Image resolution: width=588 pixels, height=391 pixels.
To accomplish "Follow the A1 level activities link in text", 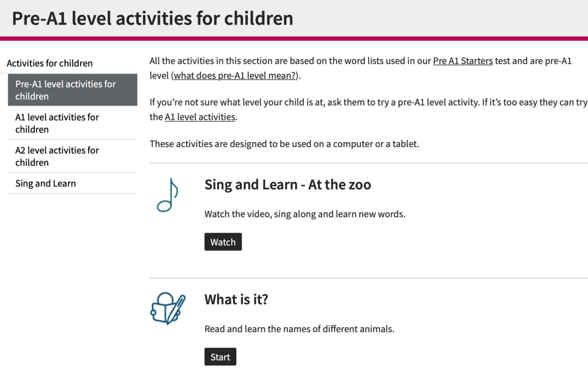I will tap(200, 117).
